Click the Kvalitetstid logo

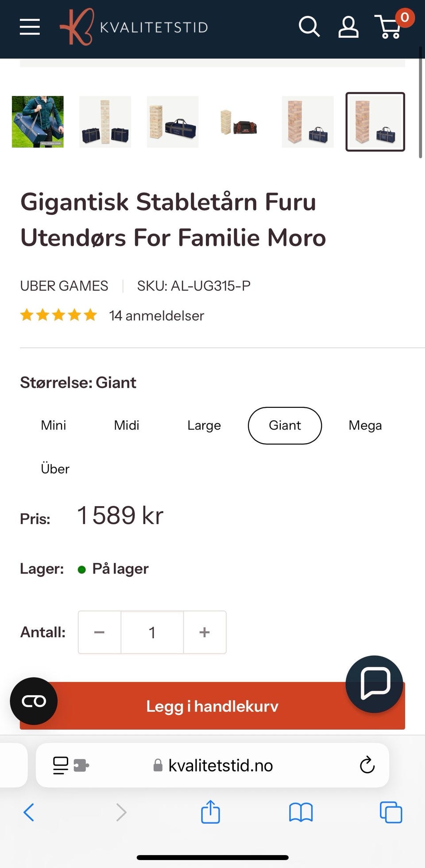134,27
